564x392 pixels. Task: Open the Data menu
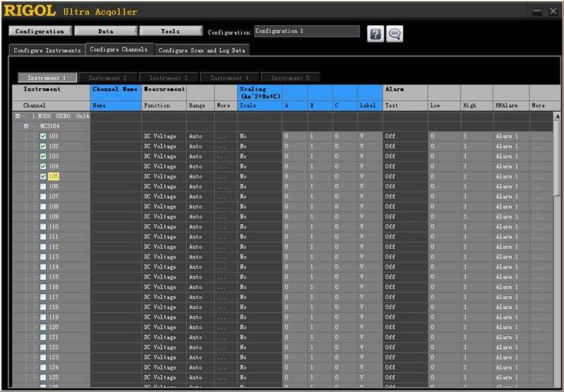[x=105, y=31]
